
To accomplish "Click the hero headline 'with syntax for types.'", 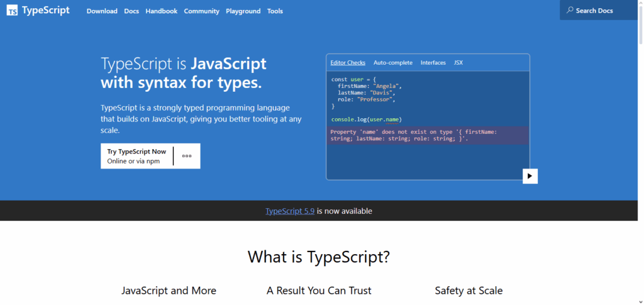I will click(181, 82).
